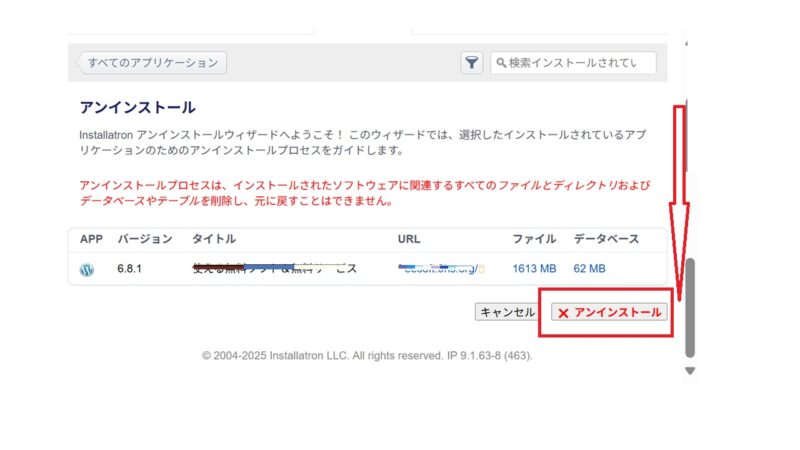
Task: Click the WordPress logo icon in the row
Action: tap(86, 269)
